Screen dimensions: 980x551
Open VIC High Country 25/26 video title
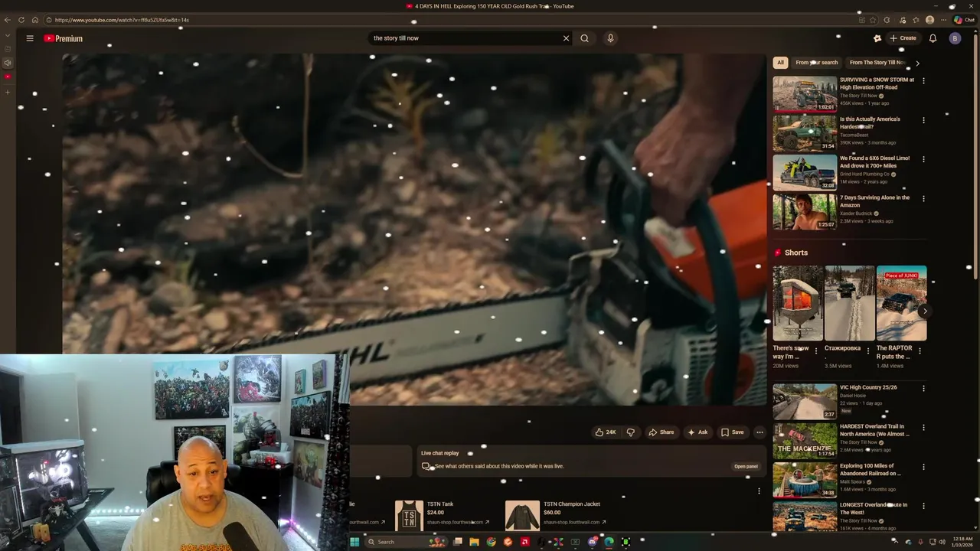pyautogui.click(x=868, y=387)
